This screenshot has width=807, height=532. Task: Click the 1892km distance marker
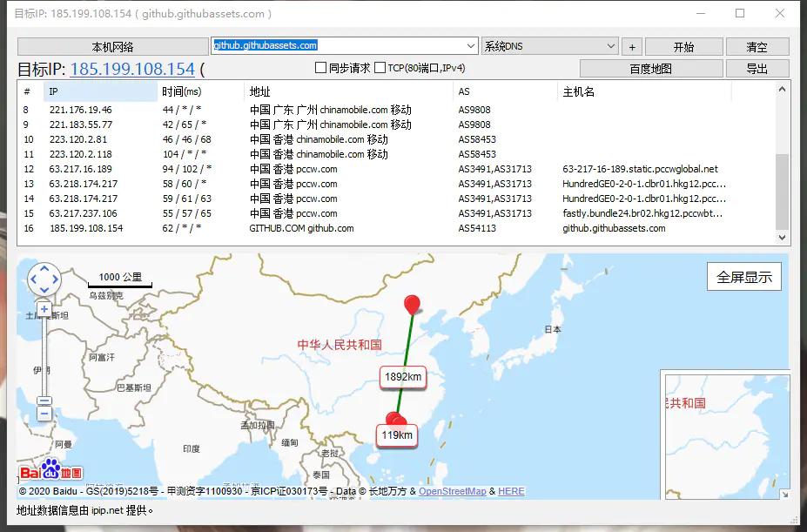point(401,376)
